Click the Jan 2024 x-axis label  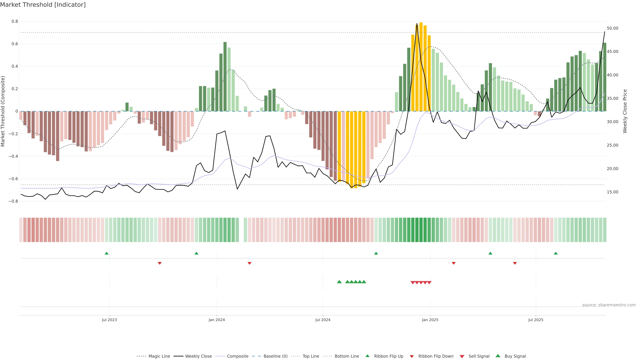point(217,320)
